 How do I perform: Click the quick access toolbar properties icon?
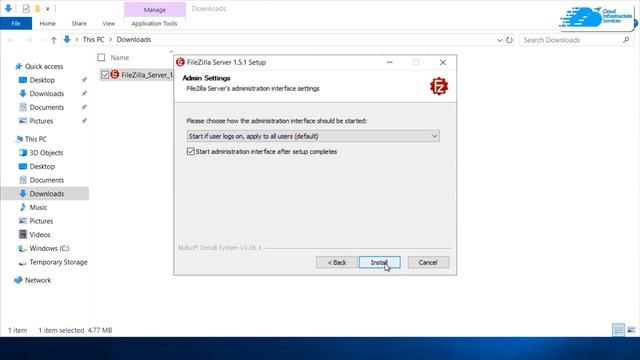coord(26,9)
